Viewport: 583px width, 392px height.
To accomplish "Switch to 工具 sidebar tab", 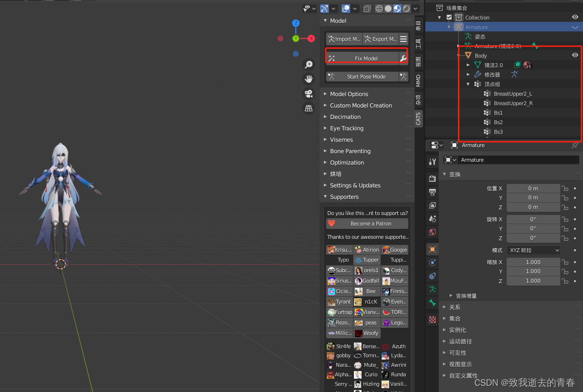I will pyautogui.click(x=418, y=44).
